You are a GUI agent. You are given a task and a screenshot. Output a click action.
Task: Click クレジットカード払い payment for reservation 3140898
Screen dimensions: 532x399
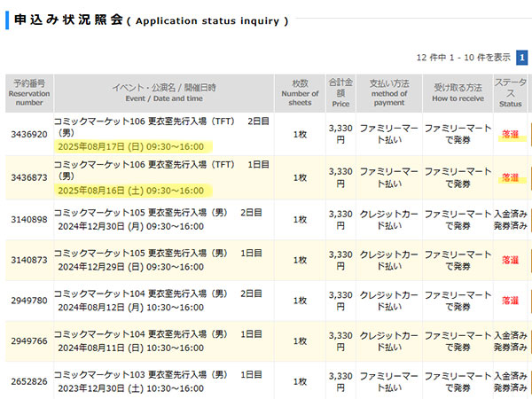click(389, 220)
